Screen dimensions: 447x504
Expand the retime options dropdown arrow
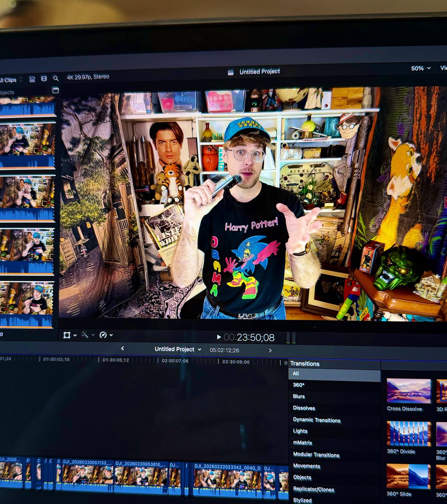pos(111,335)
